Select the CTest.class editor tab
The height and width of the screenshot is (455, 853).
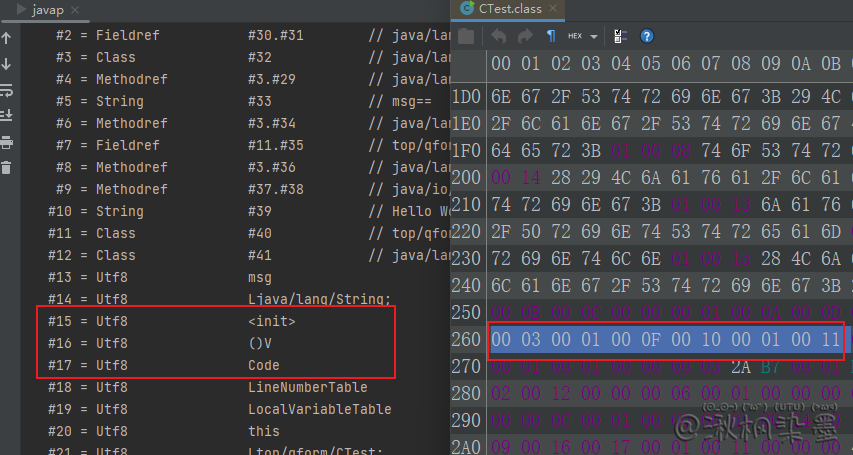pos(511,9)
